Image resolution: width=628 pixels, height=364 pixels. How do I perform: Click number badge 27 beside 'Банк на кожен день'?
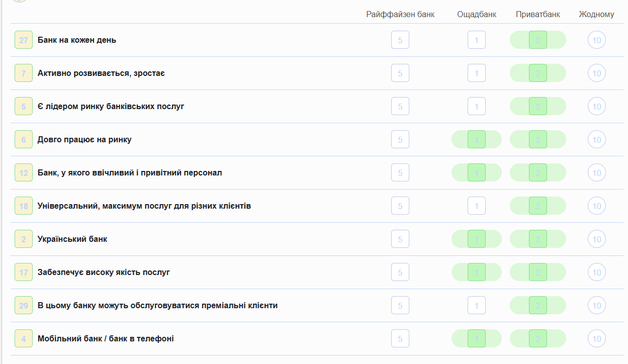tap(24, 40)
